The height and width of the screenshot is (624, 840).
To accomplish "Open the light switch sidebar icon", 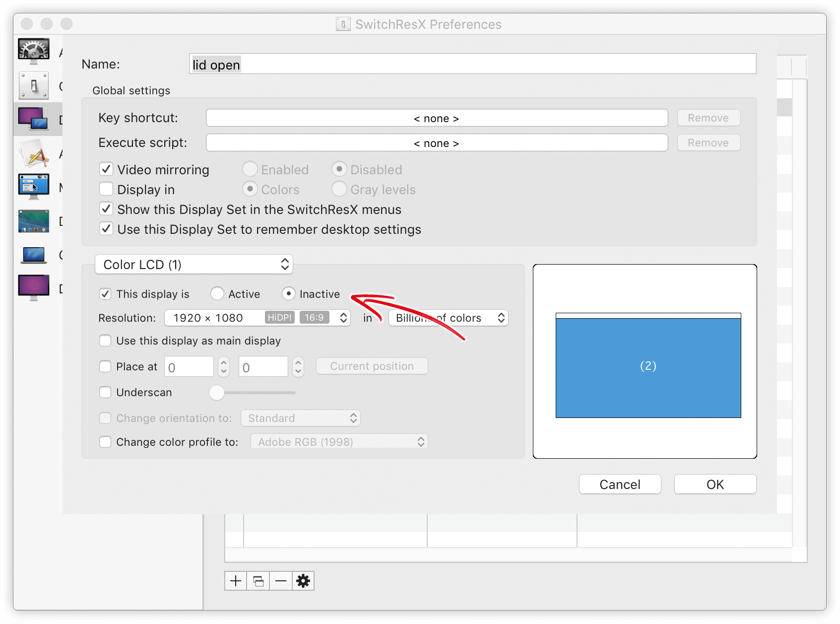I will coord(34,85).
